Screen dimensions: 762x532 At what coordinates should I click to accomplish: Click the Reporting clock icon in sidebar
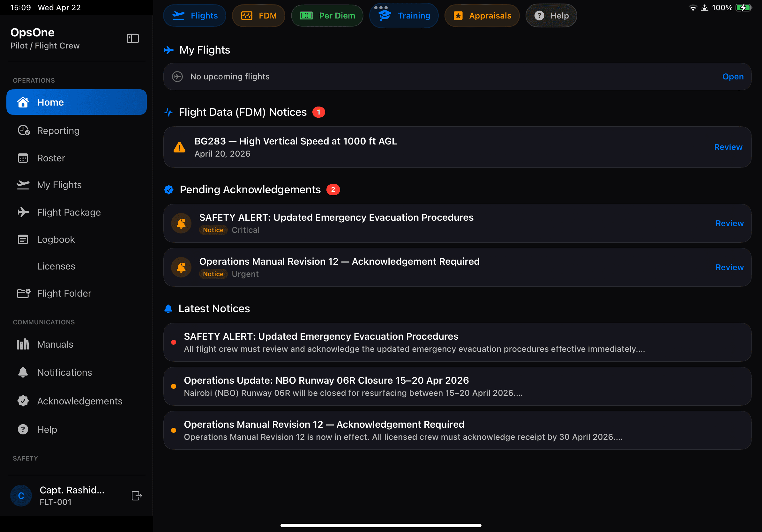(24, 130)
